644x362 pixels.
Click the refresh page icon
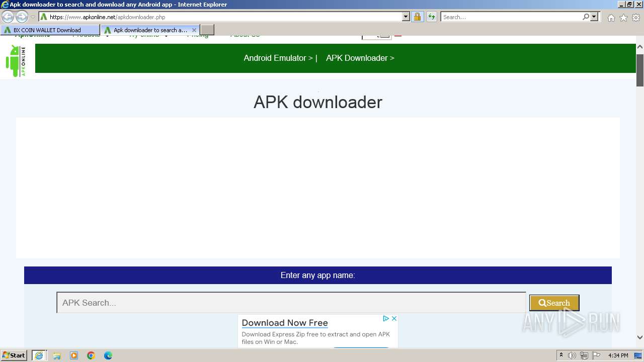coord(432,17)
